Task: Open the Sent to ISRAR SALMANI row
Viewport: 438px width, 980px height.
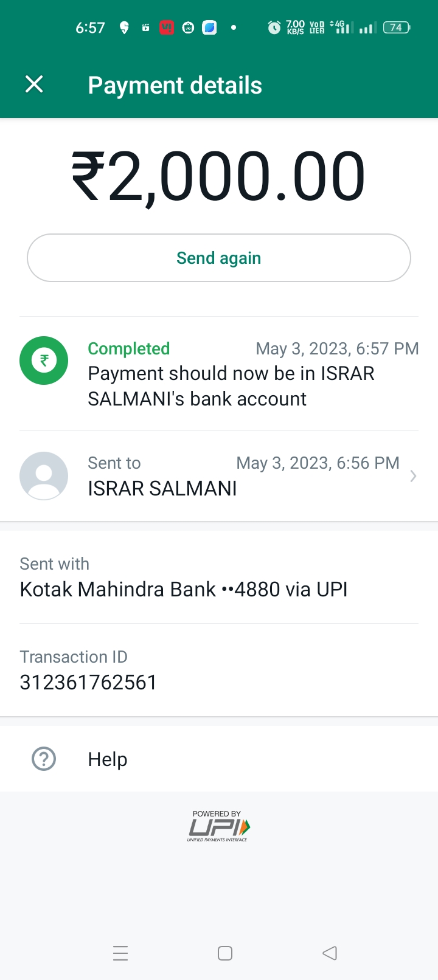Action: (243, 476)
